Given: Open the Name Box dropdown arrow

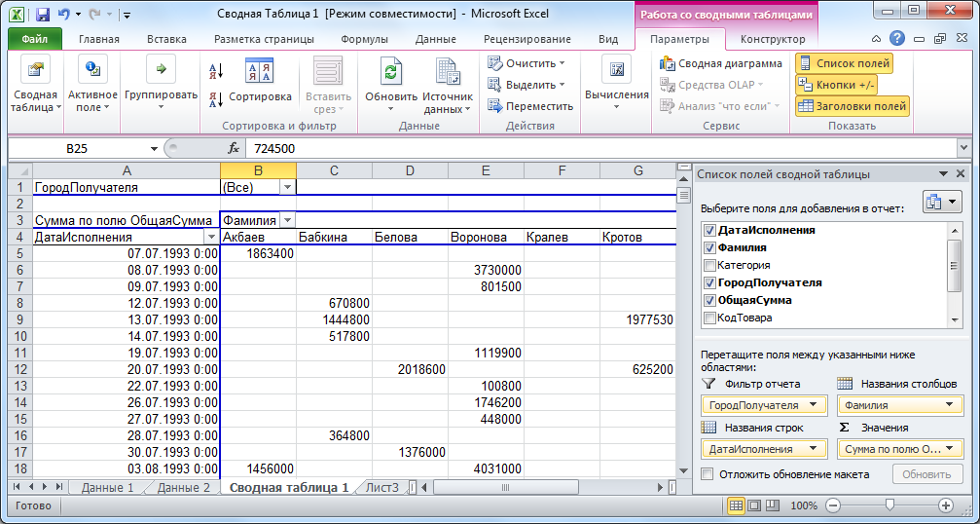Looking at the screenshot, I should [154, 148].
